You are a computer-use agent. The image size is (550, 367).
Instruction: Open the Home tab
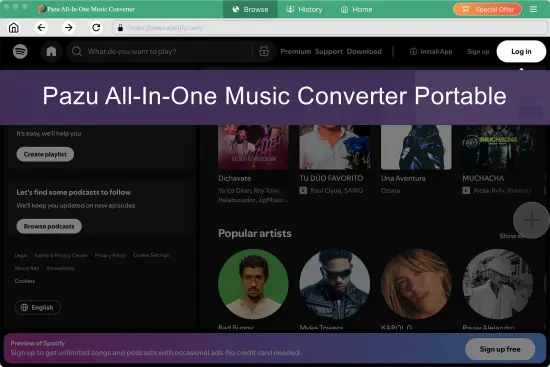click(356, 9)
